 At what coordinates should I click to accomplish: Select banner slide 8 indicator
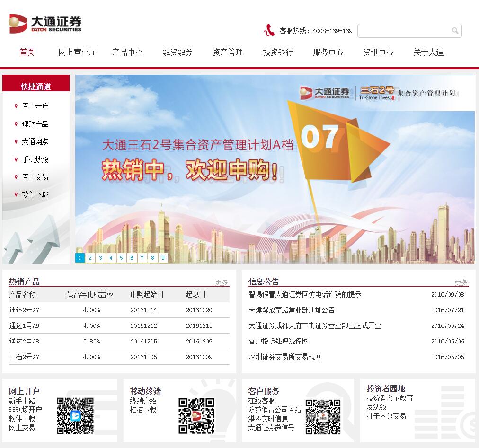coord(152,258)
